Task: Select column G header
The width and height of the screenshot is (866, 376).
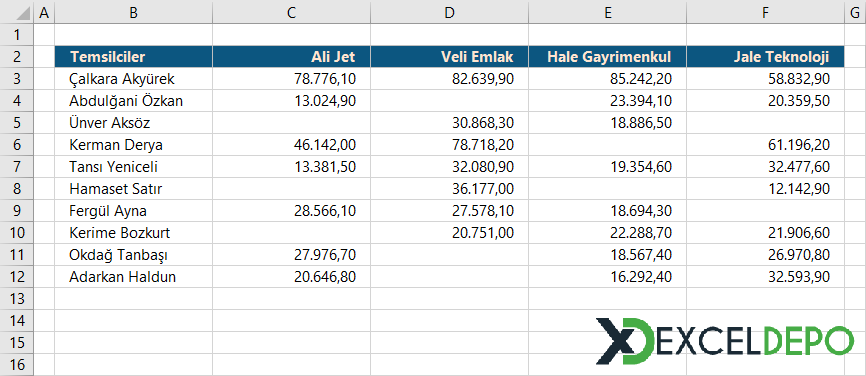Action: pyautogui.click(x=855, y=13)
